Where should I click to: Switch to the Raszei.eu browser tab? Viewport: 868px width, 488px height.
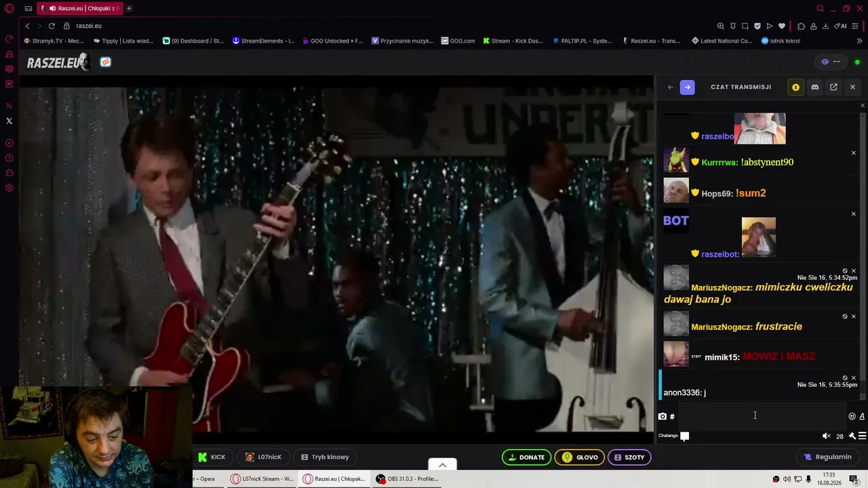[79, 9]
